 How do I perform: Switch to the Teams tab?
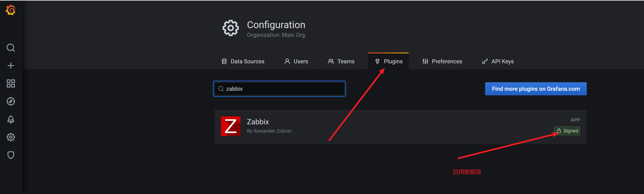click(341, 61)
